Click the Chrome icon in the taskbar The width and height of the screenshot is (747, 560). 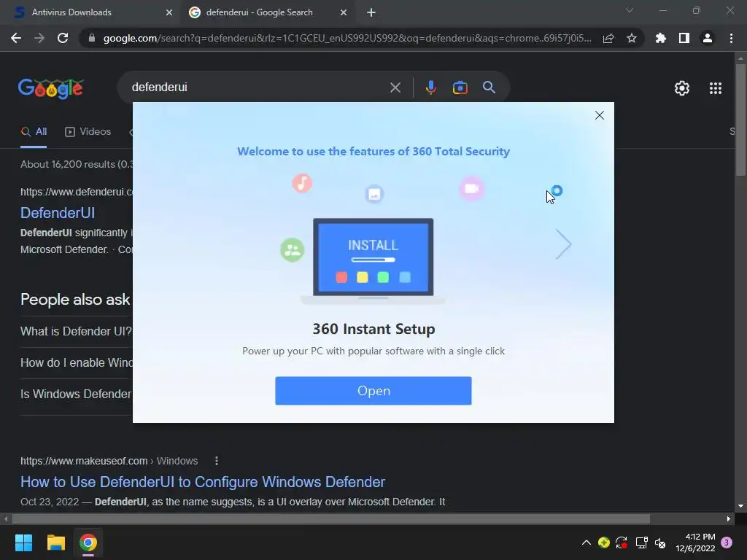pos(88,542)
